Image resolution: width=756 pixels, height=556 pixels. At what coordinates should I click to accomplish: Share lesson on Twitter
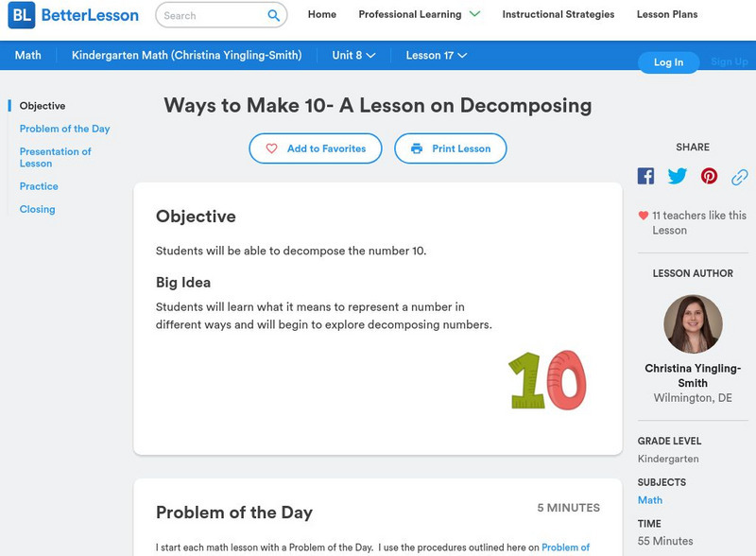tap(677, 176)
